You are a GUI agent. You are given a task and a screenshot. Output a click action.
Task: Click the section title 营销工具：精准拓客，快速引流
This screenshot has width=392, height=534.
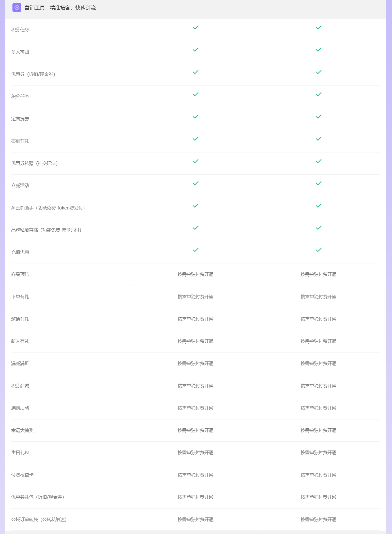(x=60, y=8)
